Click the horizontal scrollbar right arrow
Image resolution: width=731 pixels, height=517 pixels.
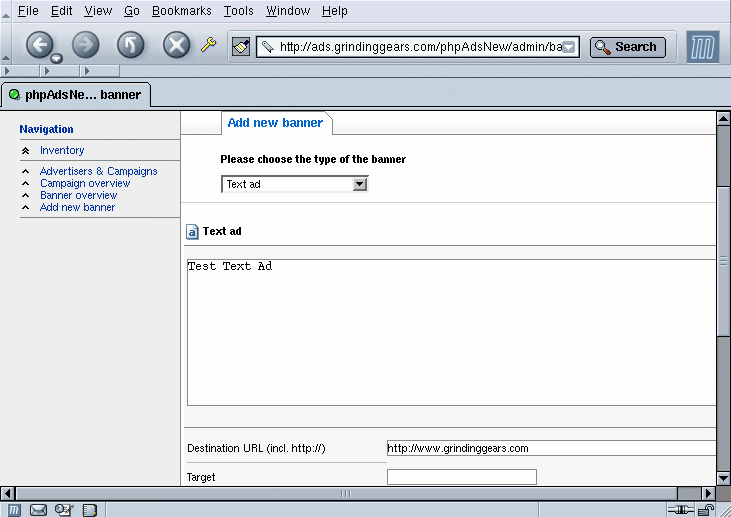708,493
